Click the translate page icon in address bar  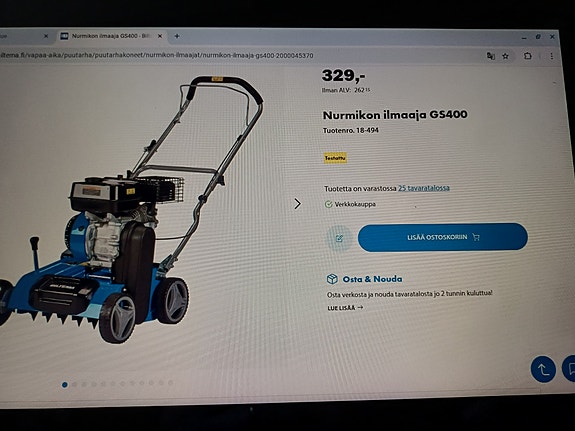490,56
